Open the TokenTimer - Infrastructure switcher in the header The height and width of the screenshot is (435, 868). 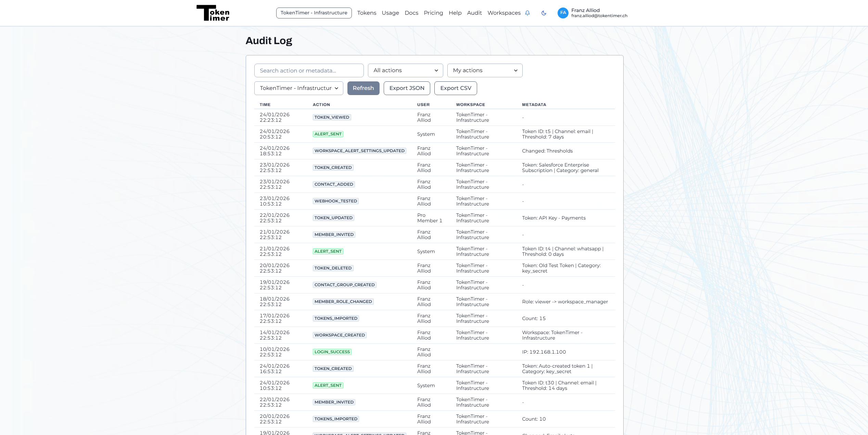tap(314, 13)
